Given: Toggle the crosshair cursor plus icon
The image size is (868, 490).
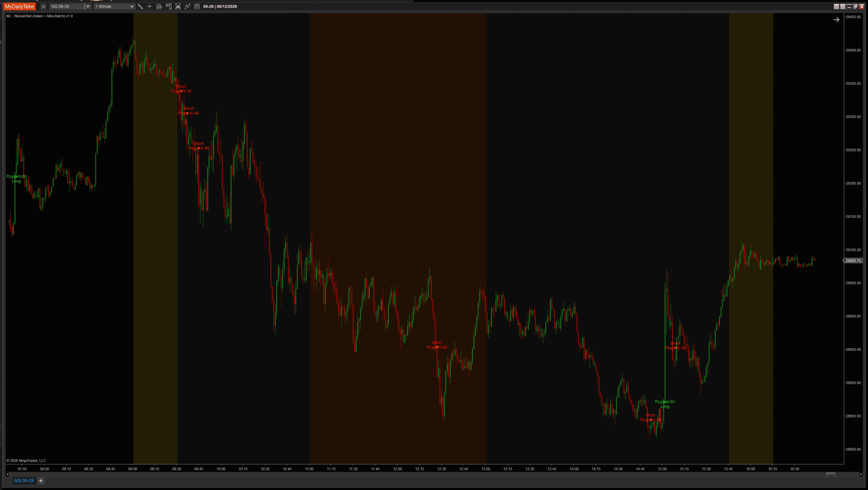Looking at the screenshot, I should click(150, 6).
